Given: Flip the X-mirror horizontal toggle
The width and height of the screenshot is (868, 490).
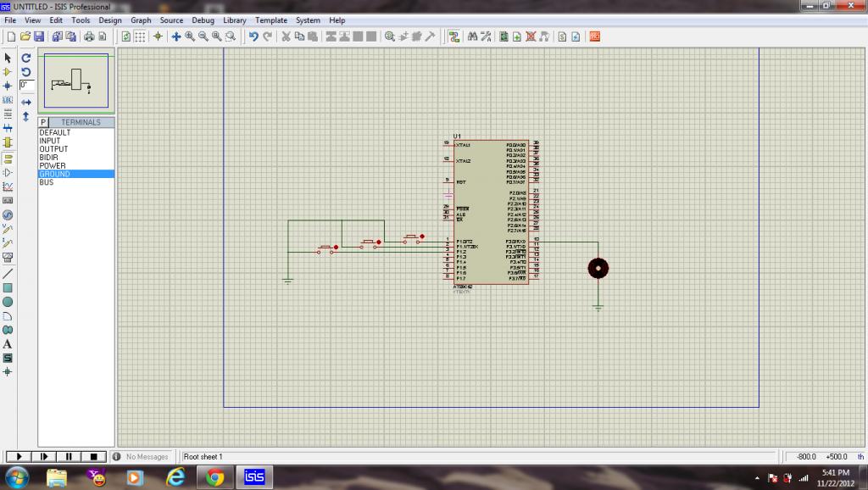Looking at the screenshot, I should 26,102.
